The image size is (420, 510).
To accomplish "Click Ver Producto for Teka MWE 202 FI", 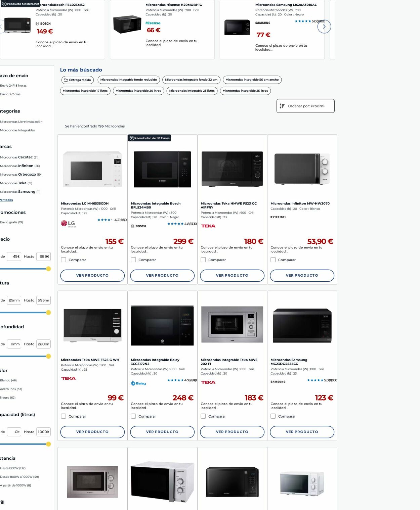I will click(x=232, y=432).
